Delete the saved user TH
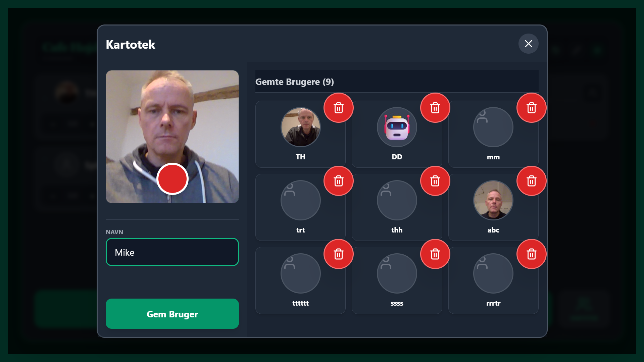The width and height of the screenshot is (644, 362). (x=338, y=108)
